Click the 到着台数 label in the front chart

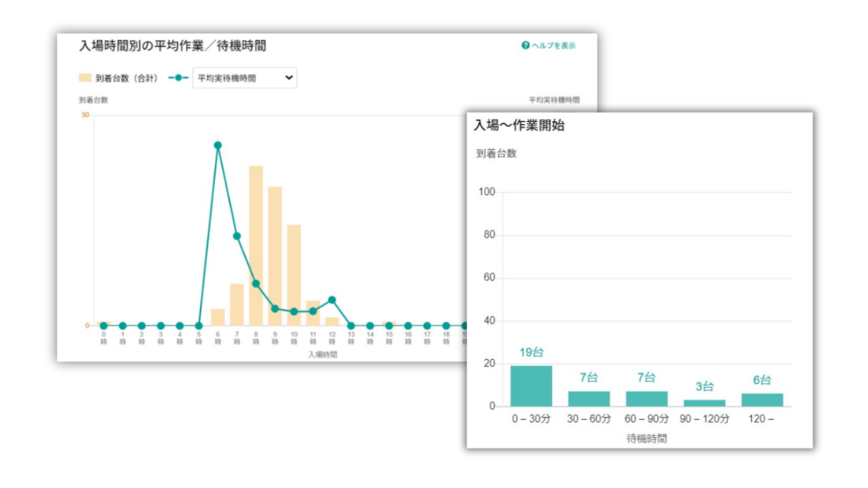click(496, 153)
